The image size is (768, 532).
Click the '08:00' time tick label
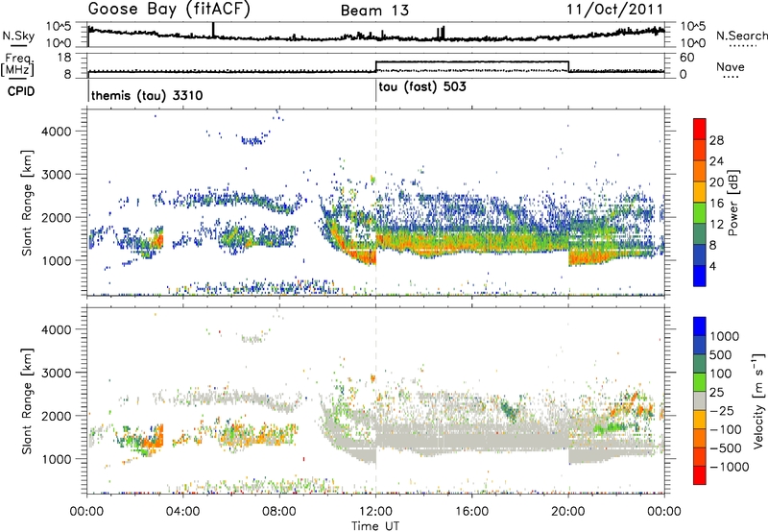(279, 511)
